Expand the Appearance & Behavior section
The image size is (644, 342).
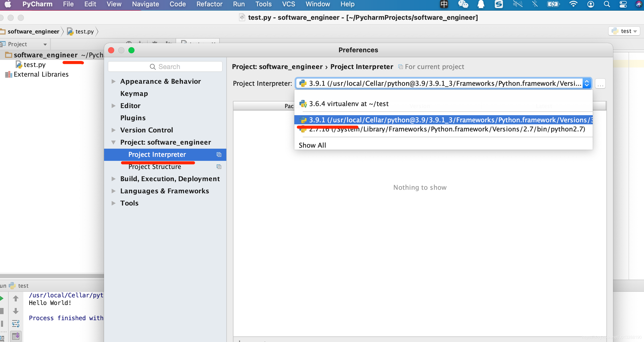coord(113,81)
